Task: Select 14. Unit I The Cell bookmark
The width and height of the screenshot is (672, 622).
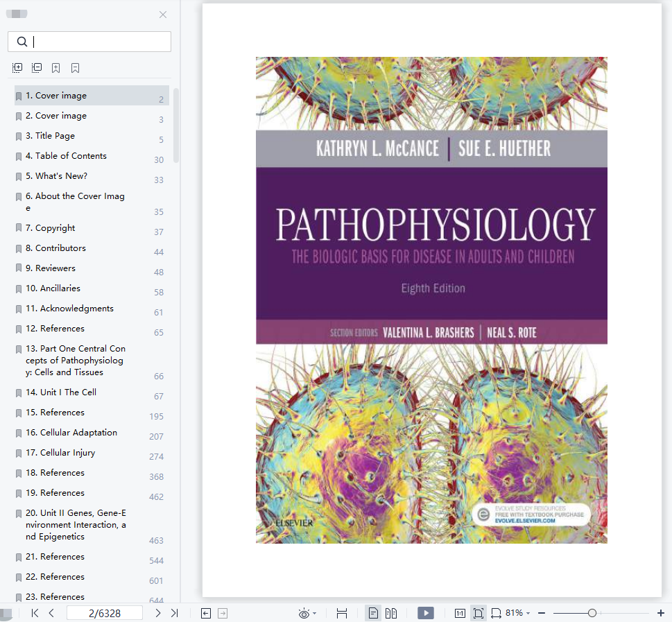Action: pyautogui.click(x=92, y=392)
